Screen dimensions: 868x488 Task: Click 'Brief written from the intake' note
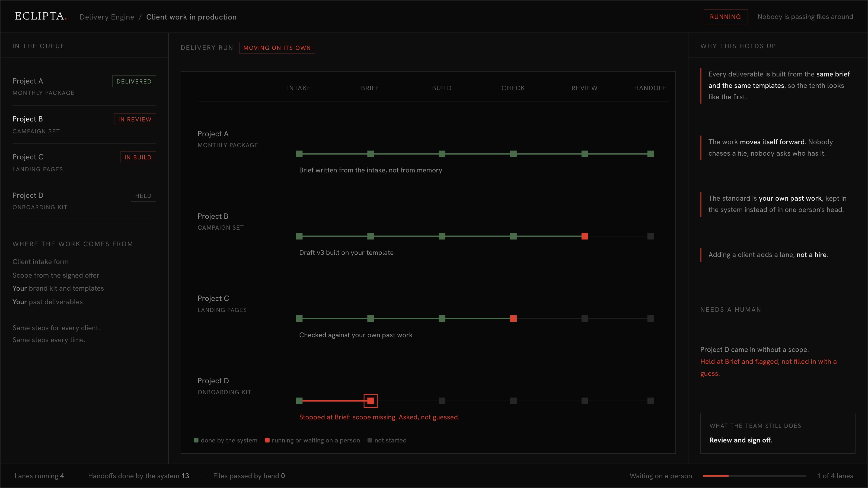coord(371,170)
